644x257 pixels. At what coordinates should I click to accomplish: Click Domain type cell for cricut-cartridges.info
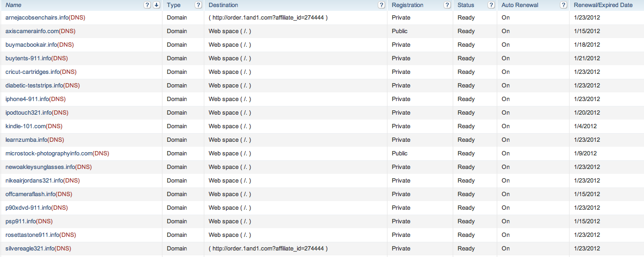tap(177, 72)
